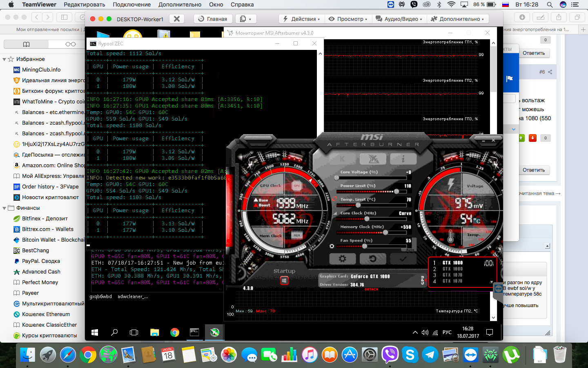588x368 pixels.
Task: Adjust Memory Clock slider handle
Action: (x=385, y=232)
